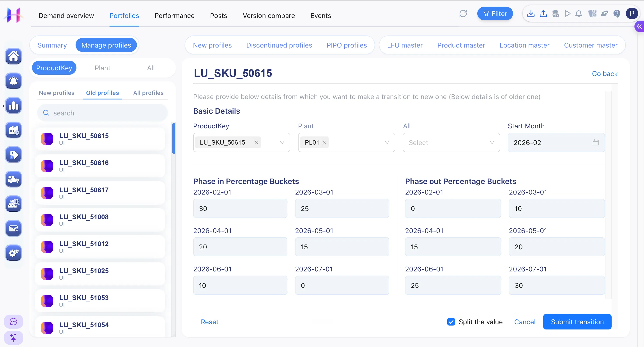Open the chat bubble icon at sidebar bottom
The height and width of the screenshot is (347, 644).
14,322
